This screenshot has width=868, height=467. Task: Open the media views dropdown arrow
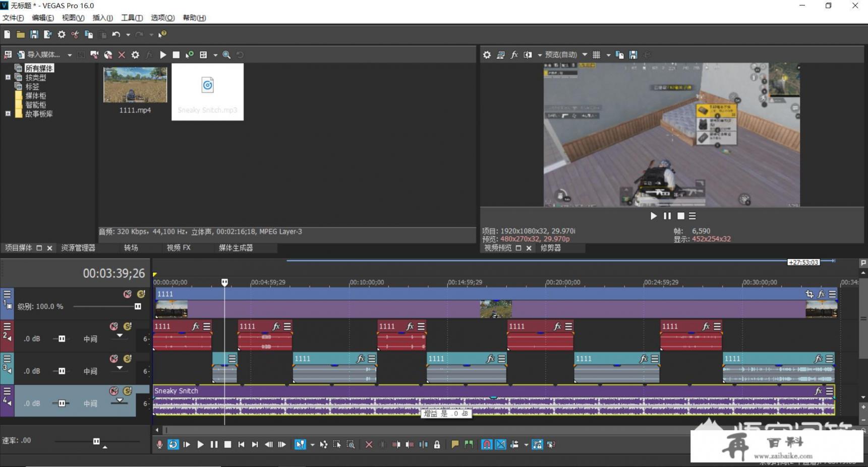[215, 54]
